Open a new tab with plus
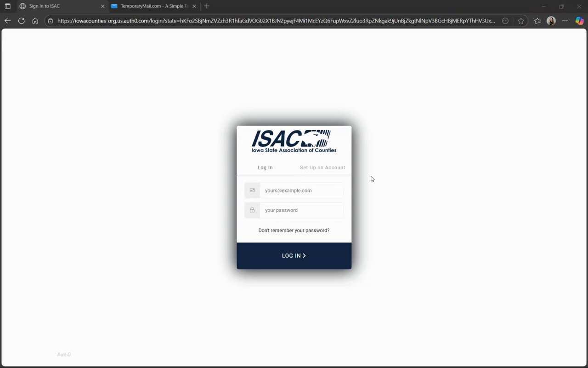 click(207, 6)
